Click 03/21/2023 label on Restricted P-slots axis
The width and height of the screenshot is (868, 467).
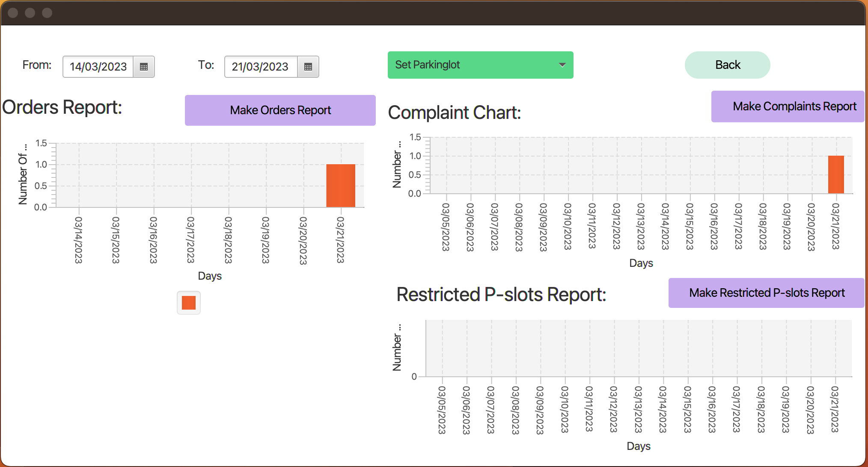coord(835,409)
